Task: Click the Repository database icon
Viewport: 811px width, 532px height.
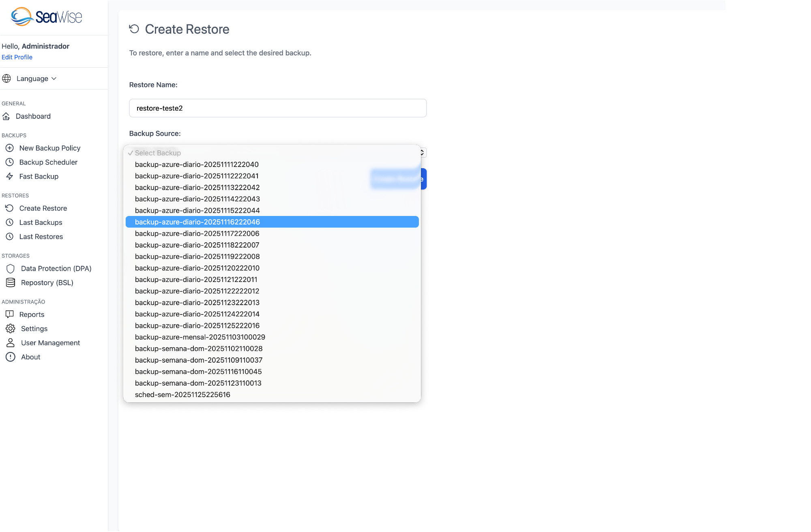Action: (10, 282)
